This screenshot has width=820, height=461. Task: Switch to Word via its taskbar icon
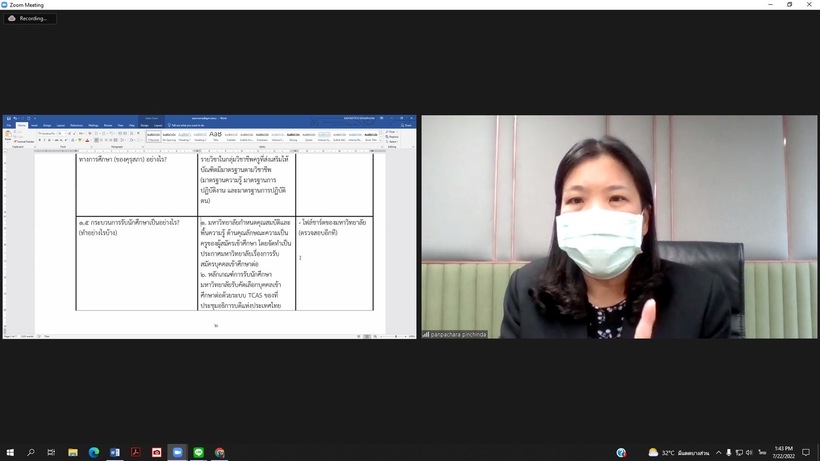[x=115, y=452]
